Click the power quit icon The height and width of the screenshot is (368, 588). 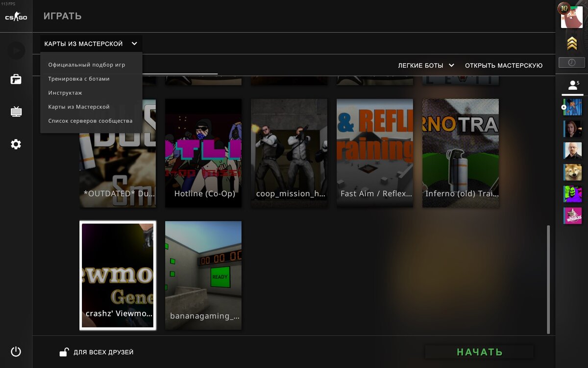point(16,351)
